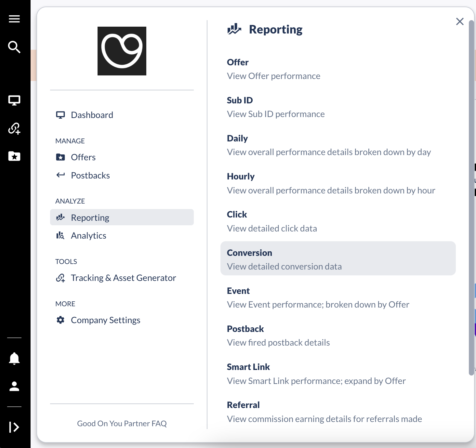Open the starred offers folder icon in dark sidebar
Screen dimensions: 476x448
click(x=14, y=156)
